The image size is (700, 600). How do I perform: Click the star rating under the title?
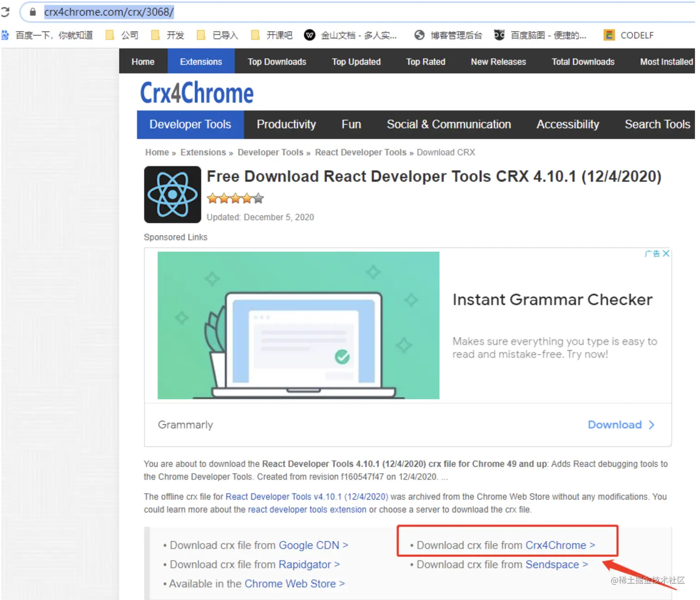[236, 199]
